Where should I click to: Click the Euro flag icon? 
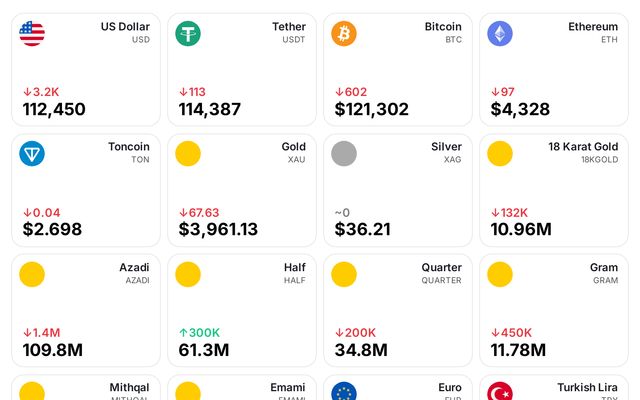344,392
